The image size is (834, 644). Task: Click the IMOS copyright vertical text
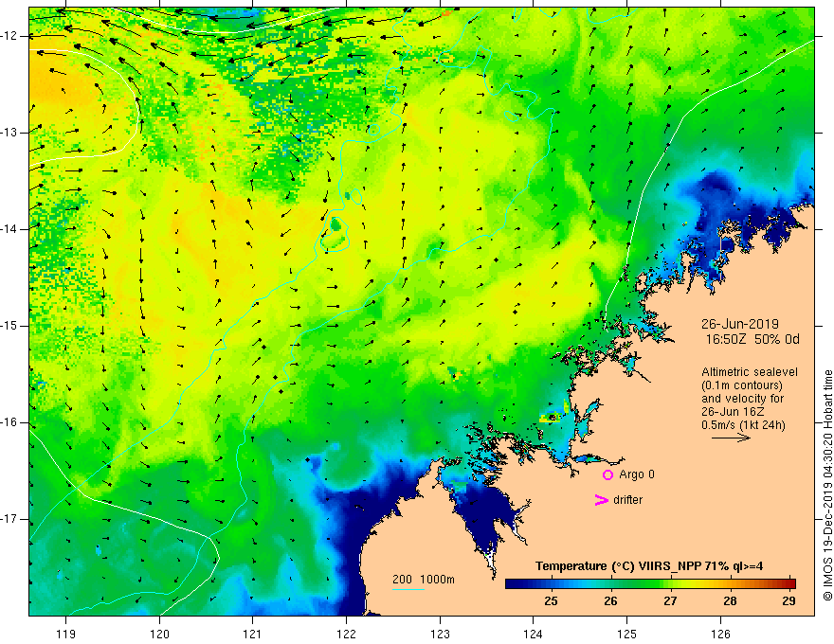point(827,485)
